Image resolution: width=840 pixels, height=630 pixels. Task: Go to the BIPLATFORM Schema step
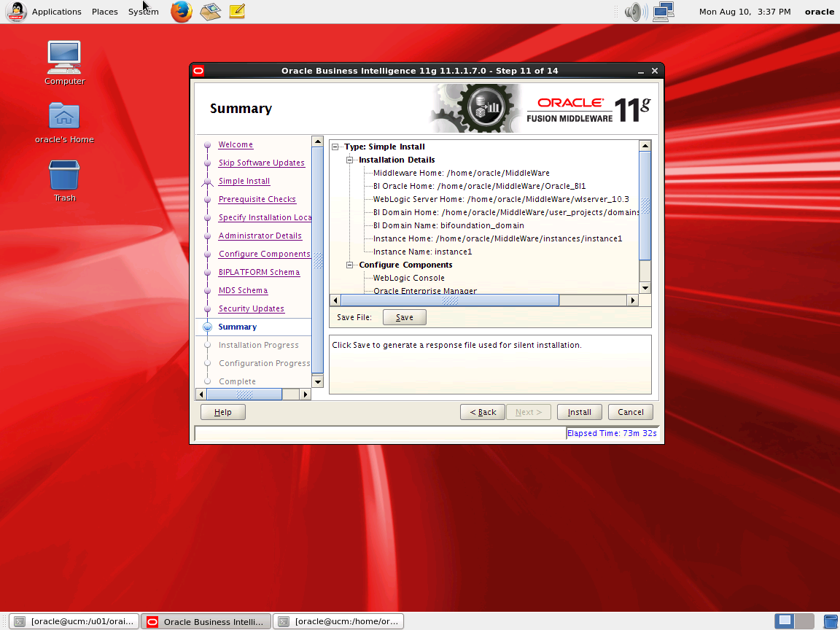[x=260, y=272]
